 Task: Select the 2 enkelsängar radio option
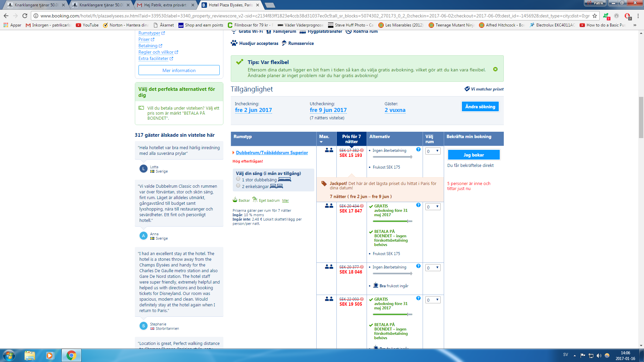click(x=238, y=186)
